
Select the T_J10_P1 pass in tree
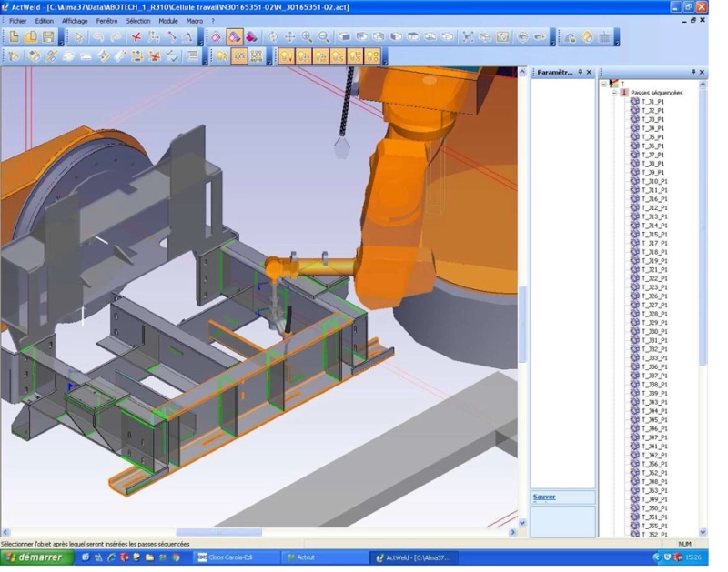pos(654,181)
